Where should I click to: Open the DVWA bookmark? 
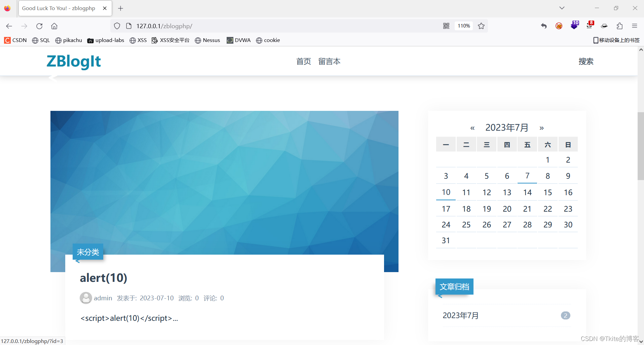coord(238,40)
